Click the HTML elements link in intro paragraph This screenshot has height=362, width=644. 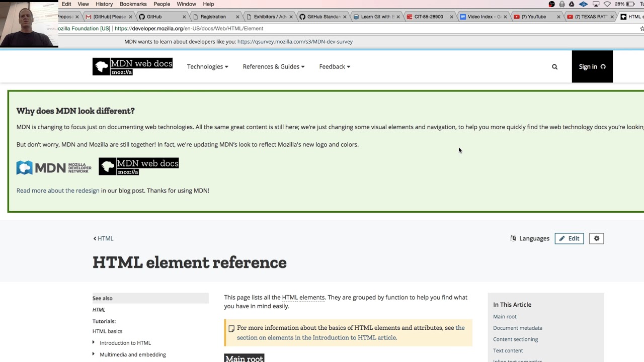pyautogui.click(x=303, y=297)
